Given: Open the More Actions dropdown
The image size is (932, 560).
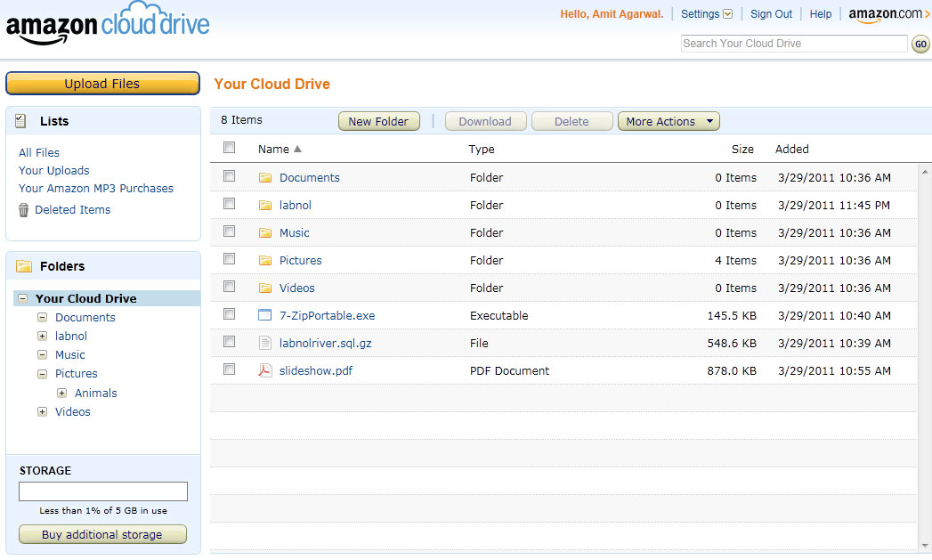Looking at the screenshot, I should [669, 121].
